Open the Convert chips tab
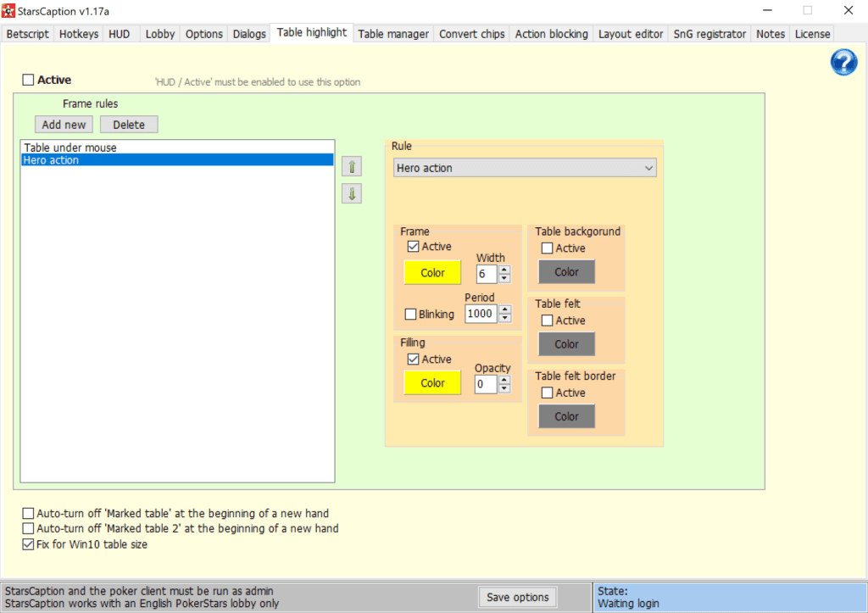Image resolution: width=868 pixels, height=613 pixels. click(x=471, y=34)
